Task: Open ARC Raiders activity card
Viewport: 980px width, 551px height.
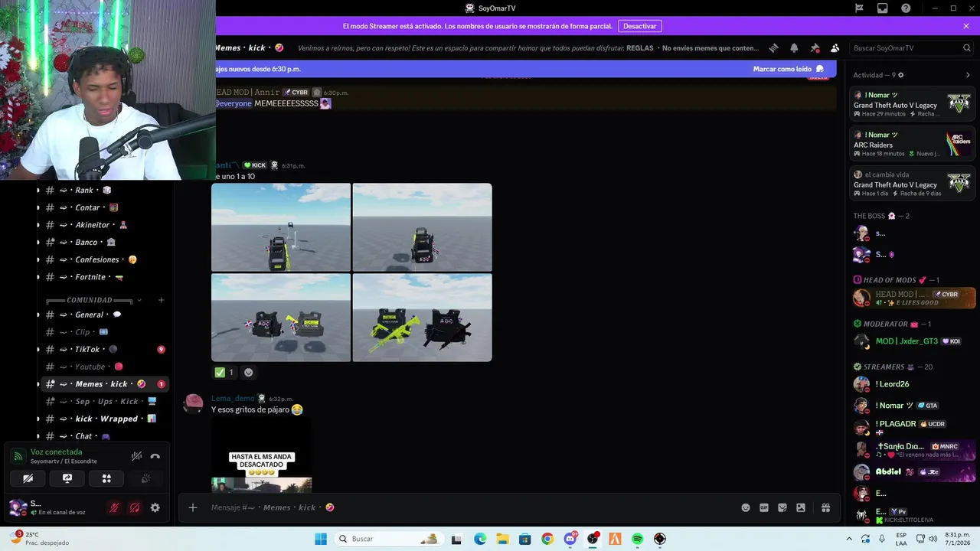Action: click(912, 145)
